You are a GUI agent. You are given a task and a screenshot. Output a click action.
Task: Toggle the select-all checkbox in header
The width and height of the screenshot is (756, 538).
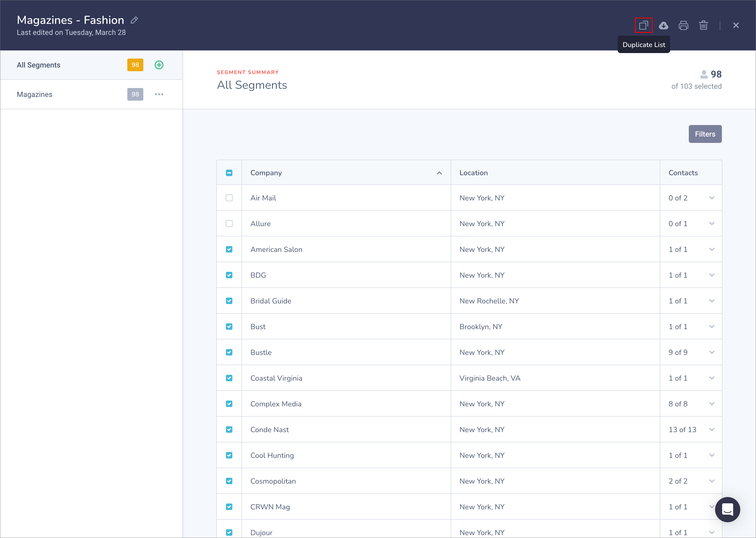tap(229, 173)
